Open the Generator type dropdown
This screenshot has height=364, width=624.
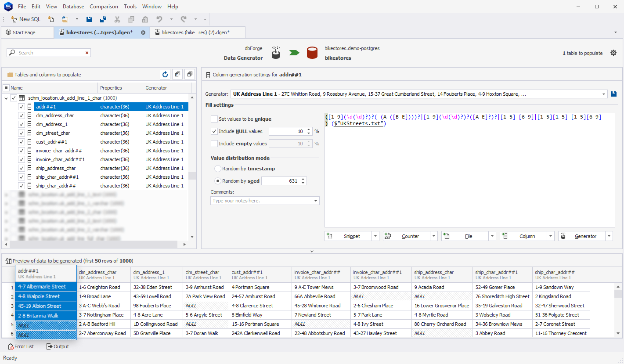tap(605, 94)
